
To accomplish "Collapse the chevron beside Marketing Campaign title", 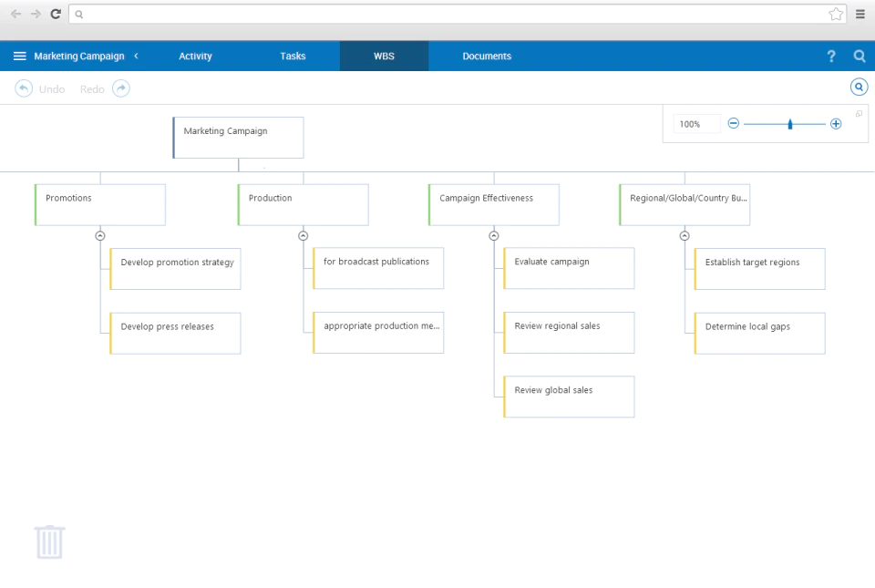I will pos(136,56).
